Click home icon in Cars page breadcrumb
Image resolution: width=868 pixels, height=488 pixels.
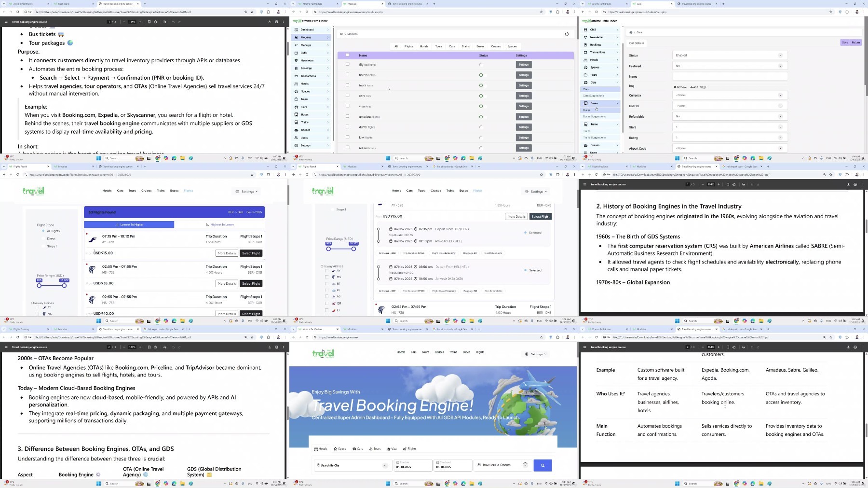click(x=631, y=32)
